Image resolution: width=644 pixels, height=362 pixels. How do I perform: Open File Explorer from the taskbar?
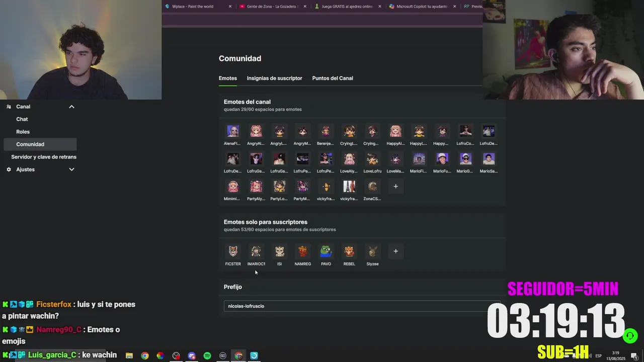pyautogui.click(x=129, y=355)
